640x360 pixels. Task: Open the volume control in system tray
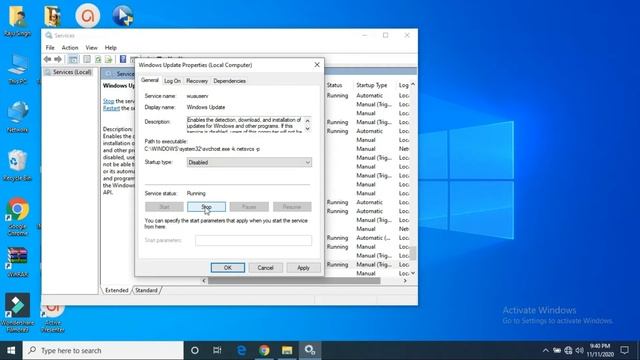pyautogui.click(x=579, y=350)
